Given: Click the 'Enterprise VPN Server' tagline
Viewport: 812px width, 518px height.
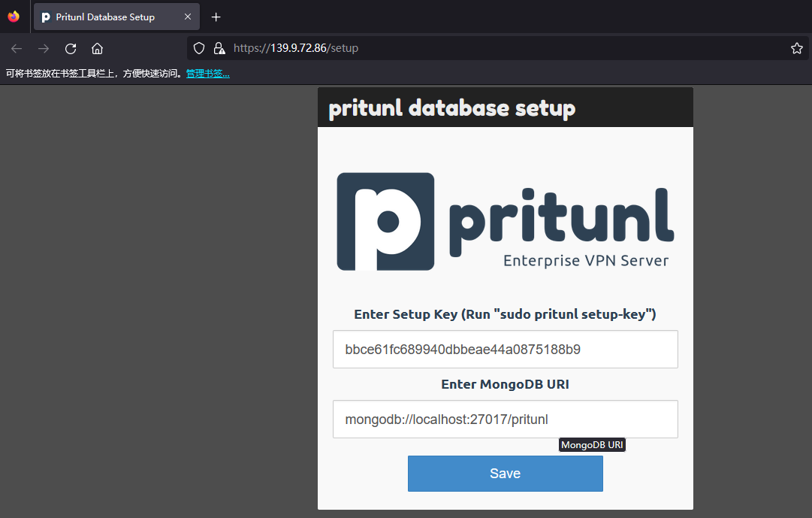Looking at the screenshot, I should coord(586,260).
